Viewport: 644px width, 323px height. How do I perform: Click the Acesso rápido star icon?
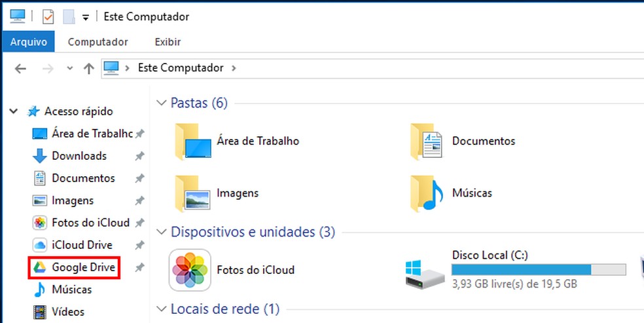[x=33, y=111]
